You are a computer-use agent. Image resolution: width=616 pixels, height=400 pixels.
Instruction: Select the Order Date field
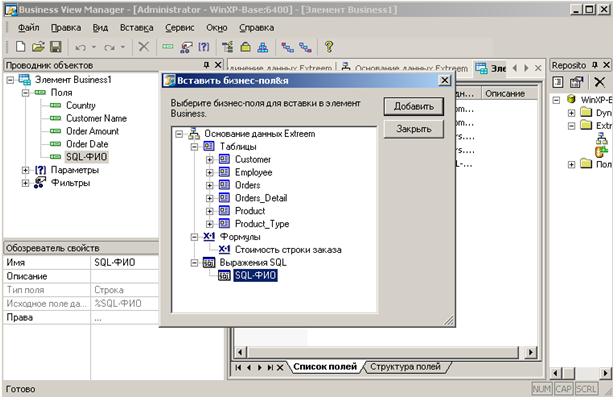(x=87, y=144)
